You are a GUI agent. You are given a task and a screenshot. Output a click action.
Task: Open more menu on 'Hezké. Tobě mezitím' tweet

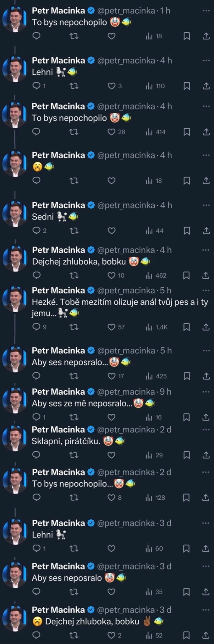[206, 290]
